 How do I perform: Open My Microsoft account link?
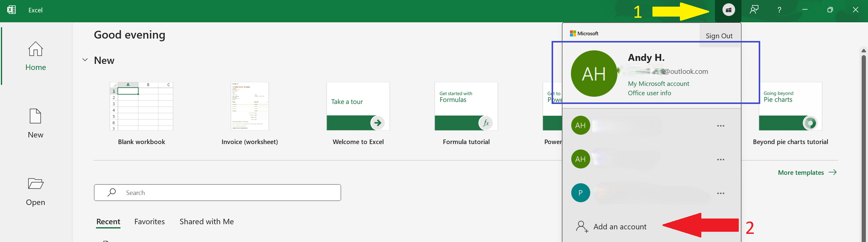[658, 83]
